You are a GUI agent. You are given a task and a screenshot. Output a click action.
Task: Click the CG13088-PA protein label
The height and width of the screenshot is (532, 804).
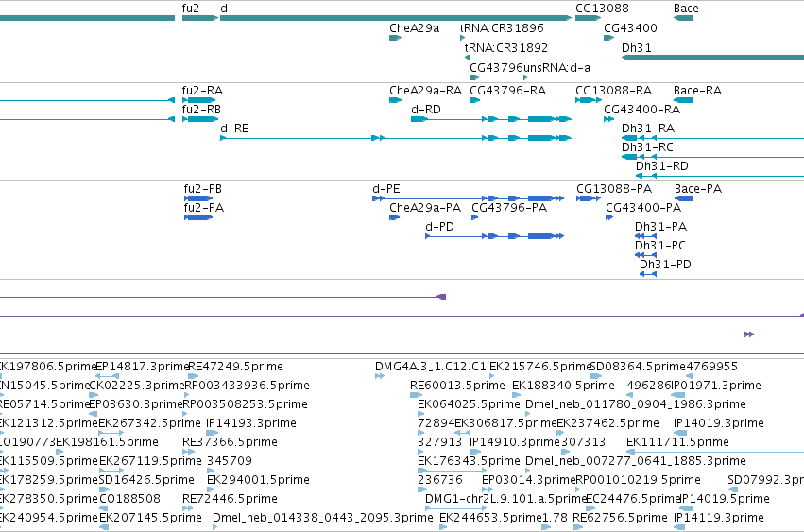pos(614,189)
